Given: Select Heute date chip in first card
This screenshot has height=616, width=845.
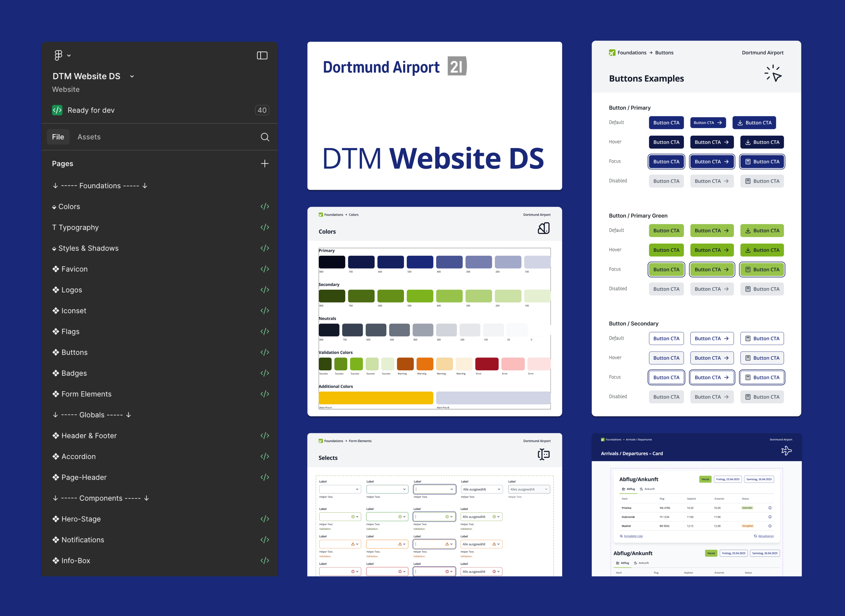Looking at the screenshot, I should 705,479.
